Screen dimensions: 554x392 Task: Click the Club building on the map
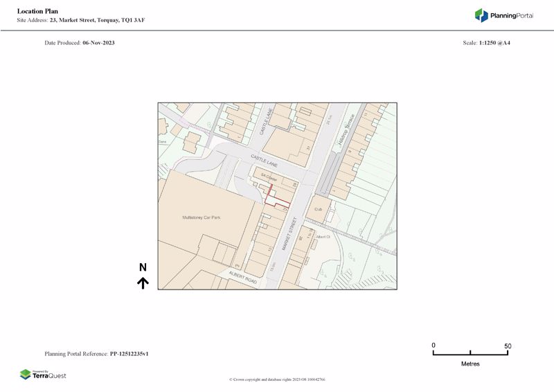point(319,208)
